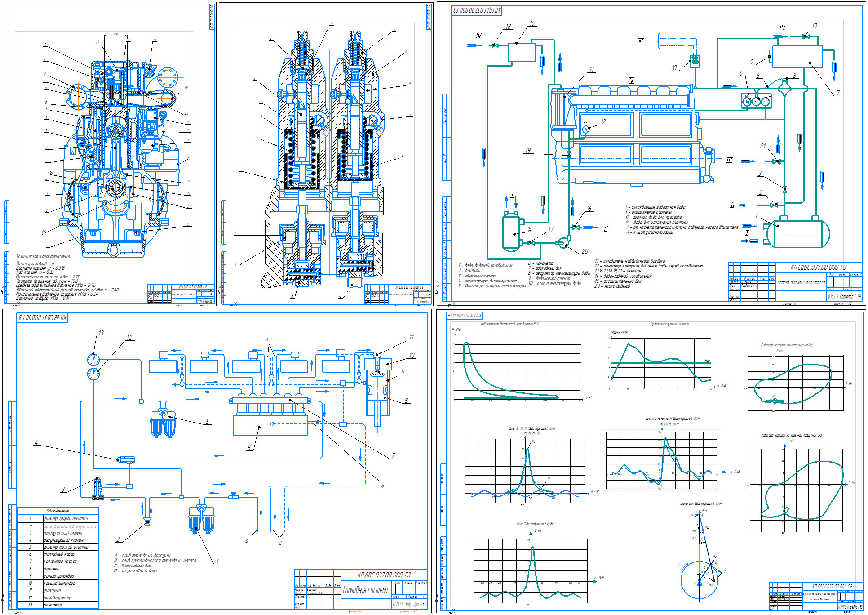Click the note 'C - в расходный бак'

tap(133, 566)
